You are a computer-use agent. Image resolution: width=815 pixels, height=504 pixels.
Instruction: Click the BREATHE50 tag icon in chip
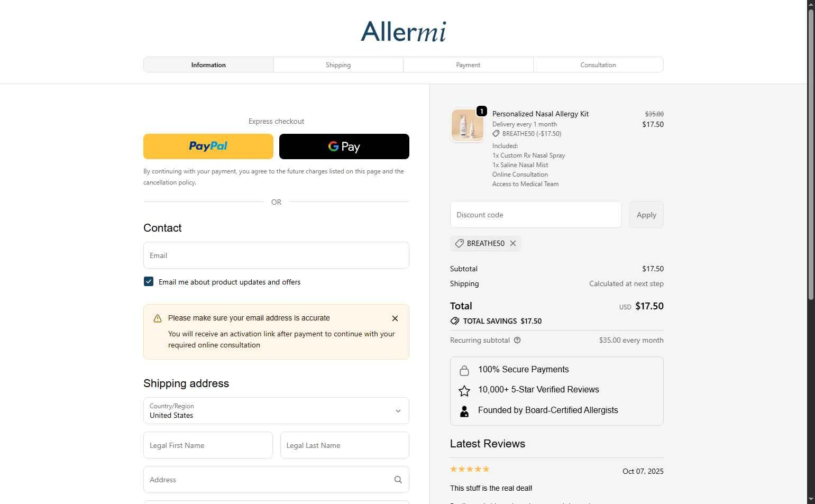[x=459, y=243]
